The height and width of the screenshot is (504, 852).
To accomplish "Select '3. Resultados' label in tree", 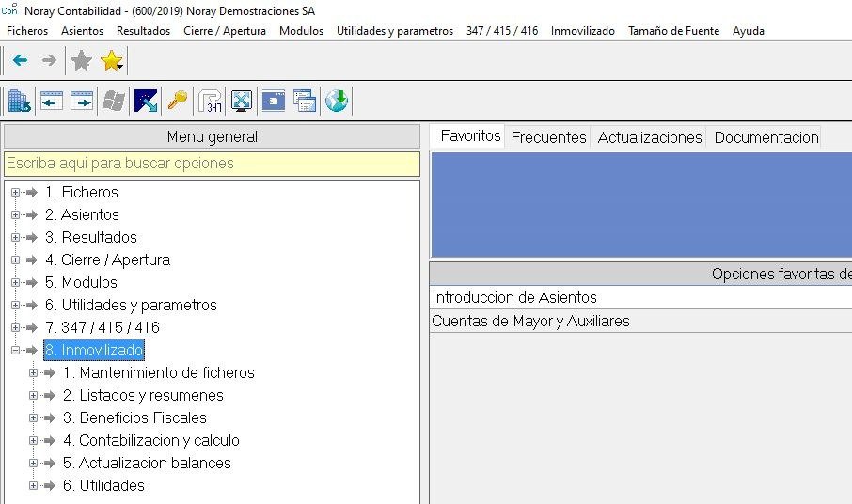I will pos(90,237).
